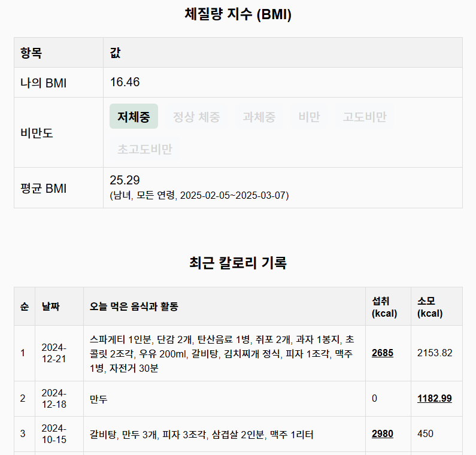
Task: Click the 체질량 지수 (BMI) heading
Action: (x=238, y=14)
